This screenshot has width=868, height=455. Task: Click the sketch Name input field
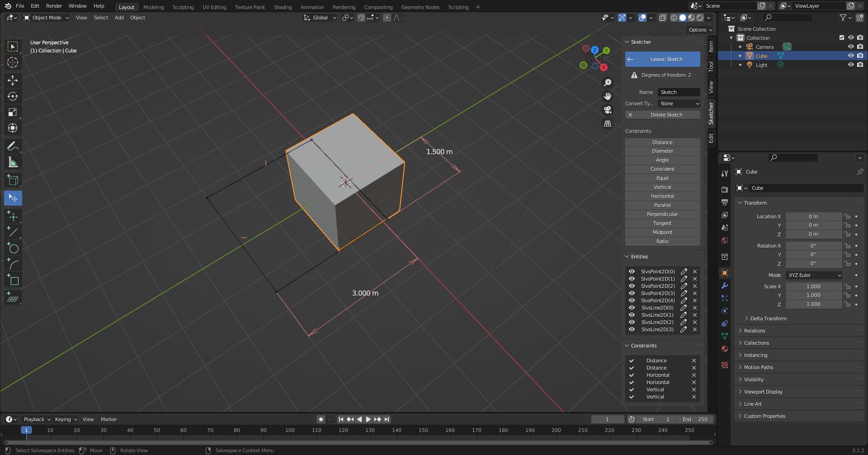679,92
